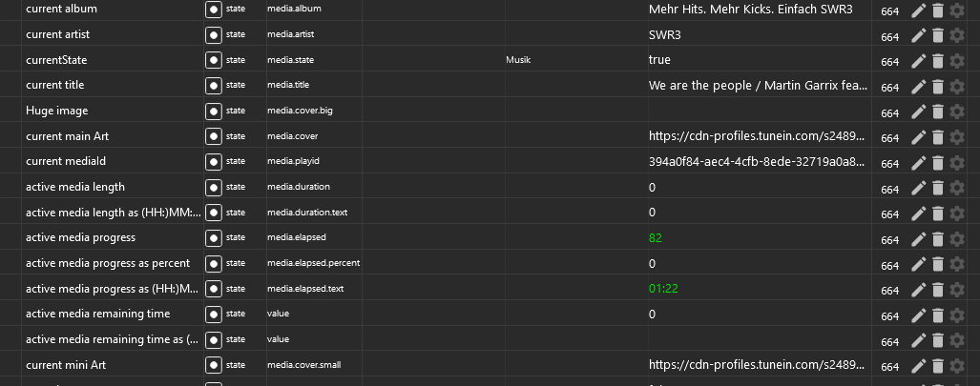
Task: Edit the media.duration.text object
Action: tap(918, 213)
